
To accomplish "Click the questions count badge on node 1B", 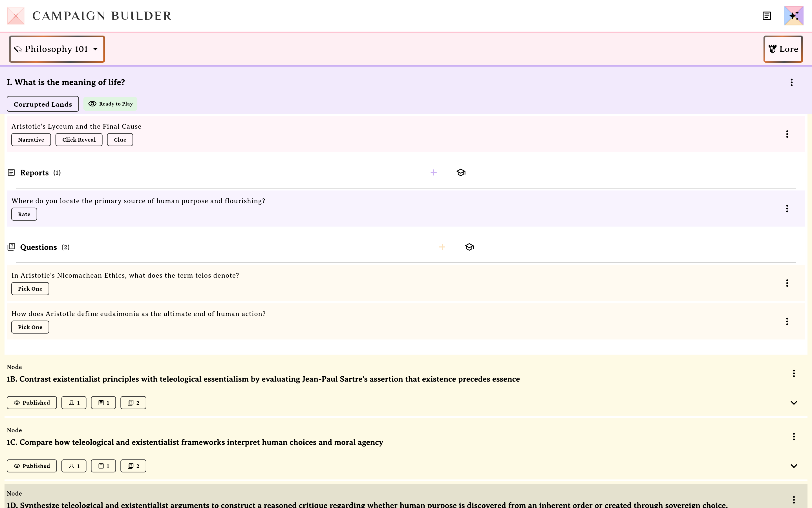I will pyautogui.click(x=133, y=403).
